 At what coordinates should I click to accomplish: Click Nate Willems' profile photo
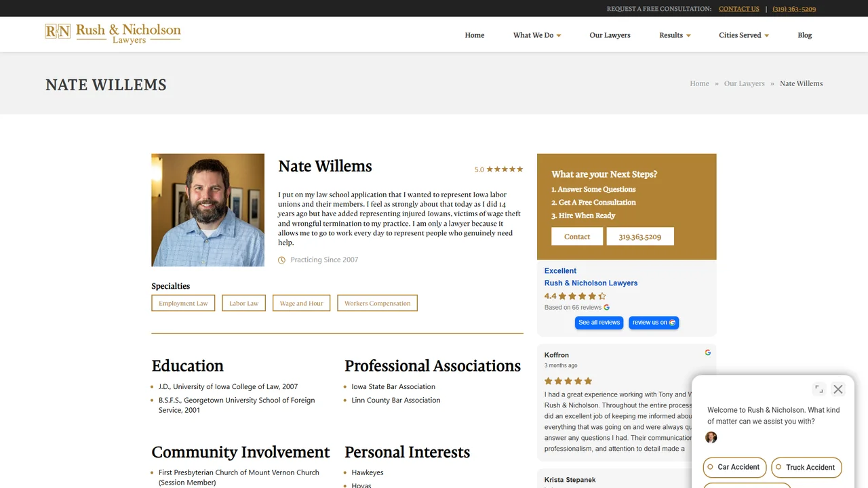coord(208,210)
